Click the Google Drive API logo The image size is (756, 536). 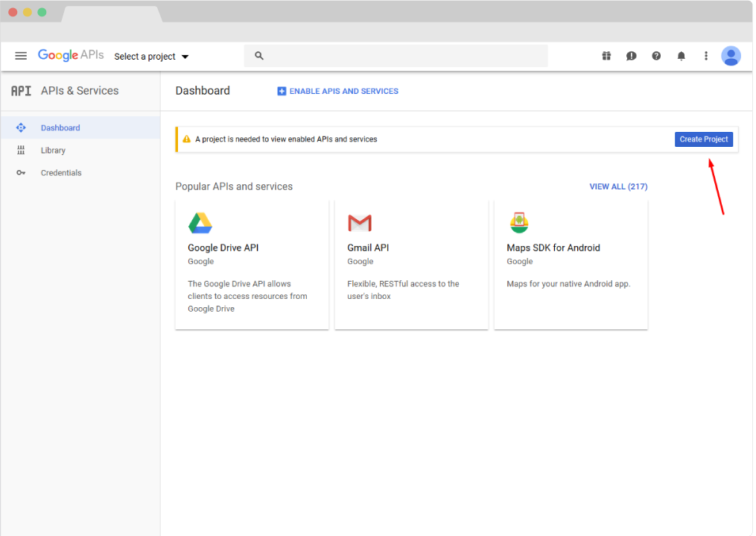coord(200,223)
